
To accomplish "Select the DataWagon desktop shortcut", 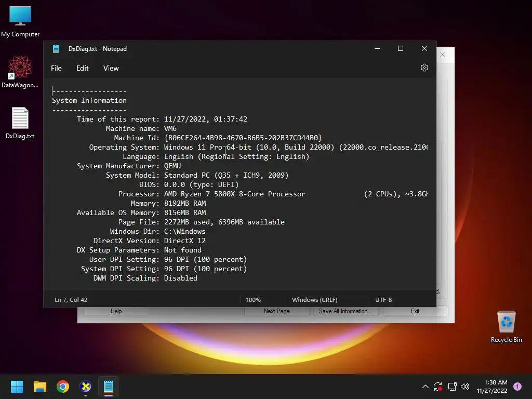I will click(x=20, y=72).
